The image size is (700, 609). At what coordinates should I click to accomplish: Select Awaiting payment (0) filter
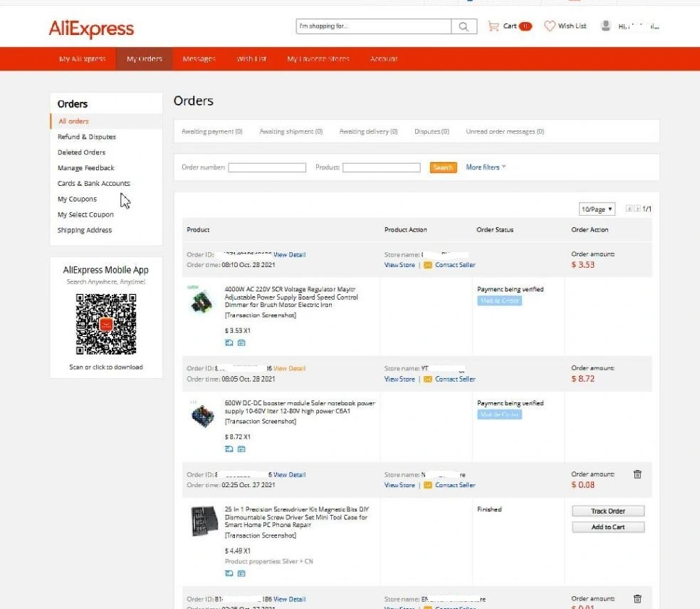(212, 132)
